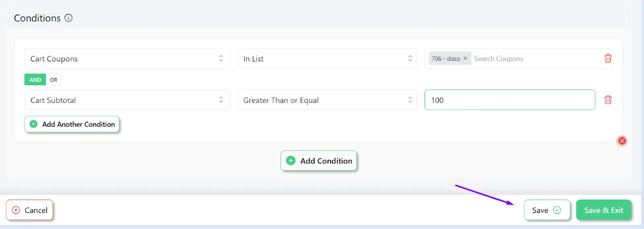Switch the condition logic to AND
This screenshot has width=644, height=229.
click(35, 80)
